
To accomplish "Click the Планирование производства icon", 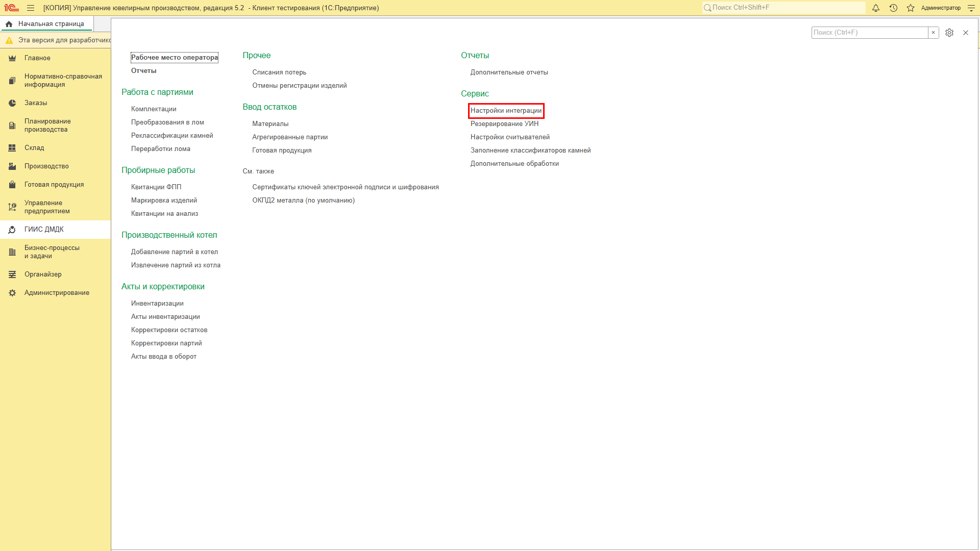I will coord(12,126).
